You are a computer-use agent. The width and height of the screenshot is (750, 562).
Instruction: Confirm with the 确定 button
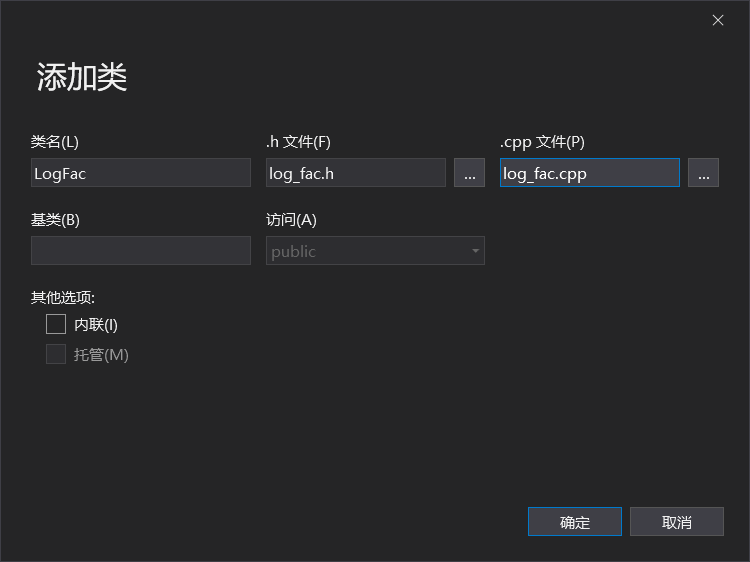coord(575,522)
